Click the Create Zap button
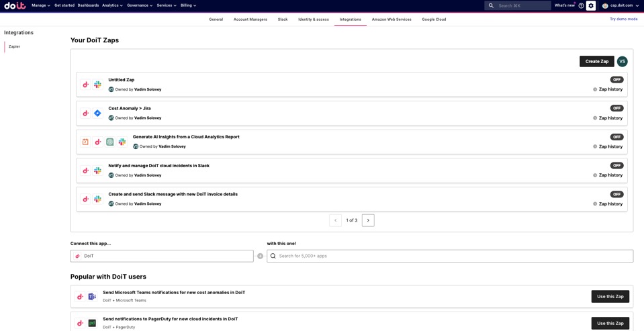This screenshot has width=644, height=331. [596, 61]
